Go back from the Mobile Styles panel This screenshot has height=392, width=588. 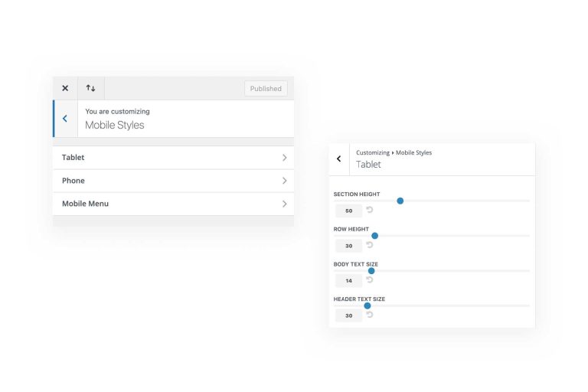click(65, 119)
